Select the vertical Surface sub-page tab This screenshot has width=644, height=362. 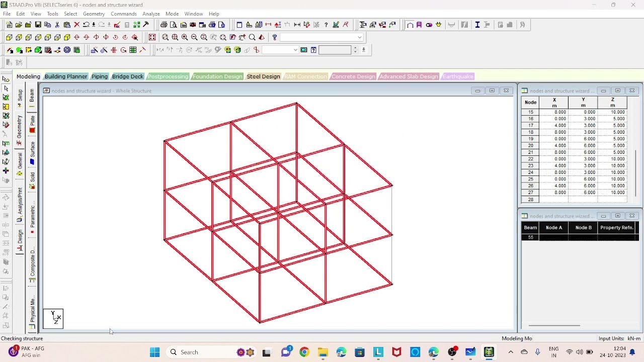32,152
